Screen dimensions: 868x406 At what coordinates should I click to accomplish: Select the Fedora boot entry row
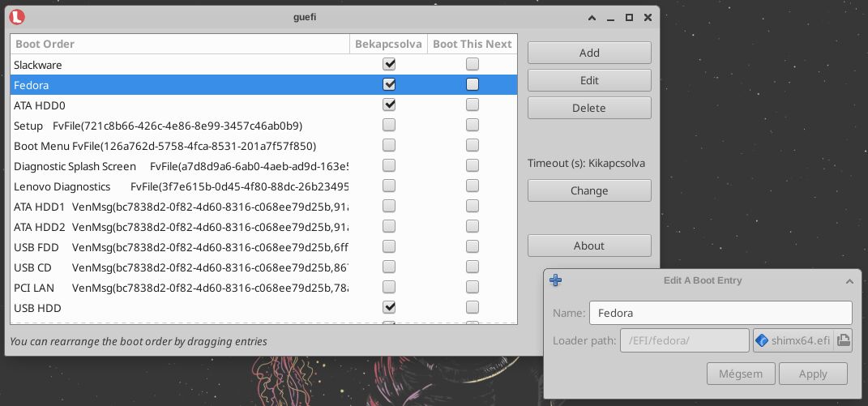pyautogui.click(x=263, y=85)
